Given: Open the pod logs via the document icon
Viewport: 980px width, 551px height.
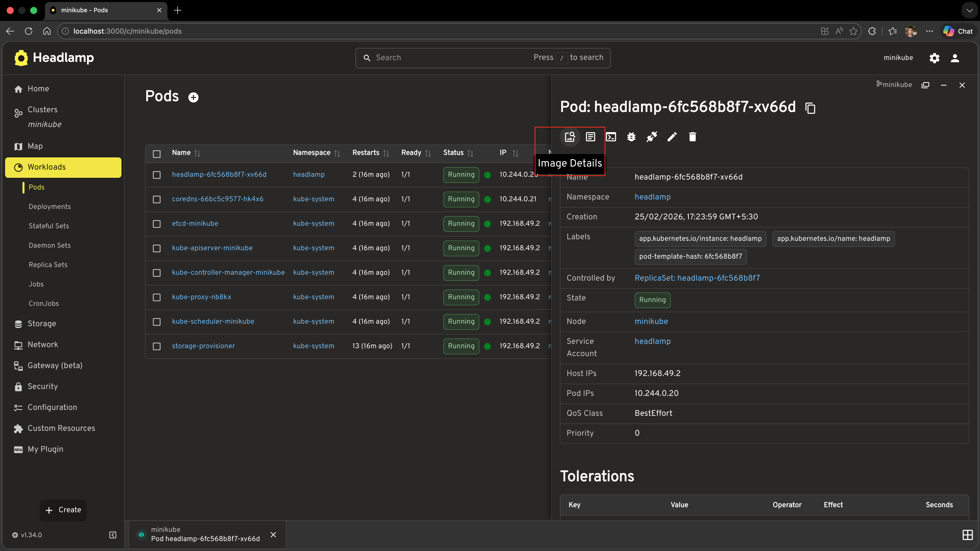Looking at the screenshot, I should (590, 137).
